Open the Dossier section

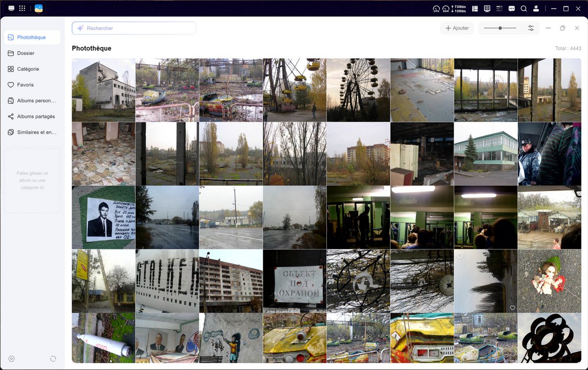(32, 53)
